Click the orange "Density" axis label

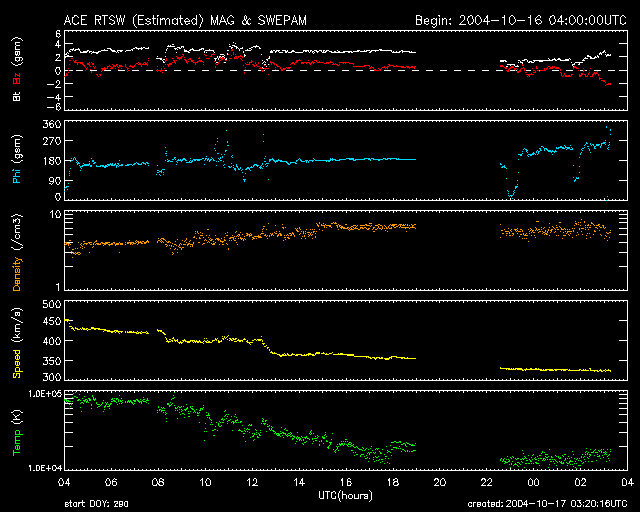(x=17, y=273)
